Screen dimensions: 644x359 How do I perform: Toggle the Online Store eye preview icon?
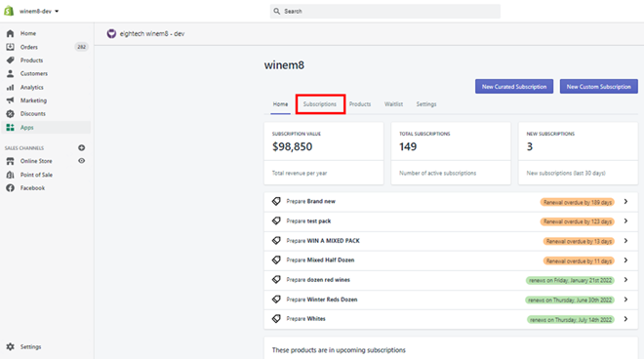81,161
